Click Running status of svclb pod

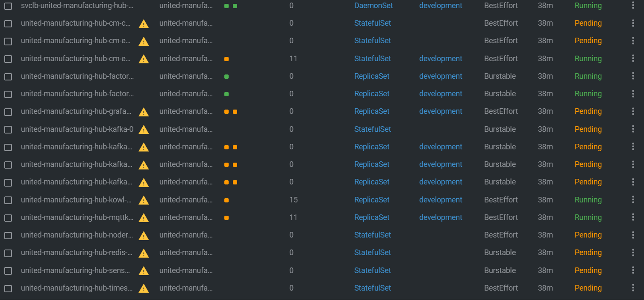click(x=588, y=6)
